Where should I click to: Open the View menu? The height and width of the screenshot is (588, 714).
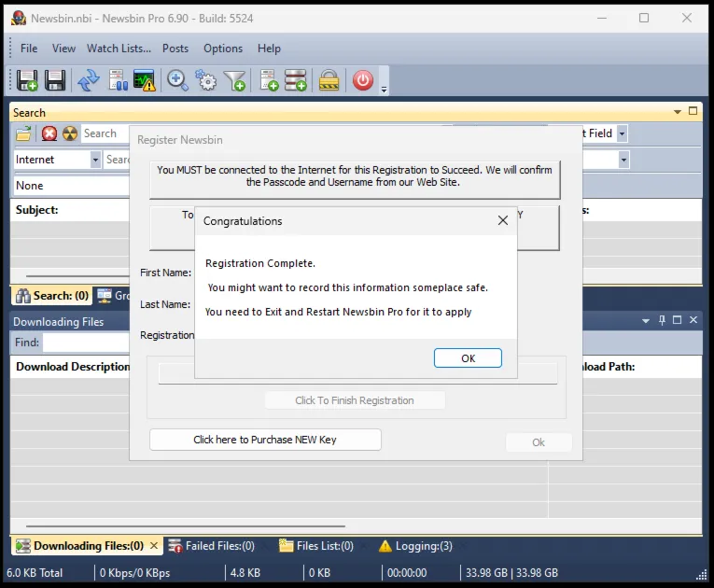[63, 49]
